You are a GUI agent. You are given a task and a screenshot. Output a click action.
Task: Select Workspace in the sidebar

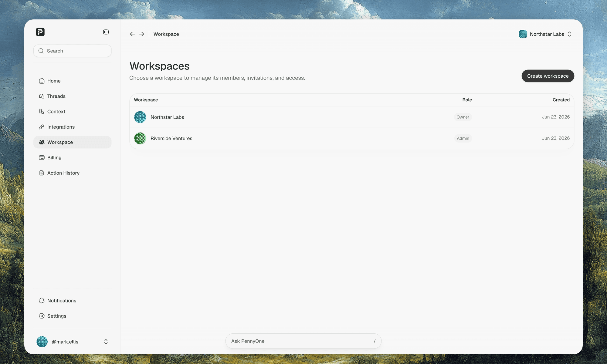tap(72, 142)
